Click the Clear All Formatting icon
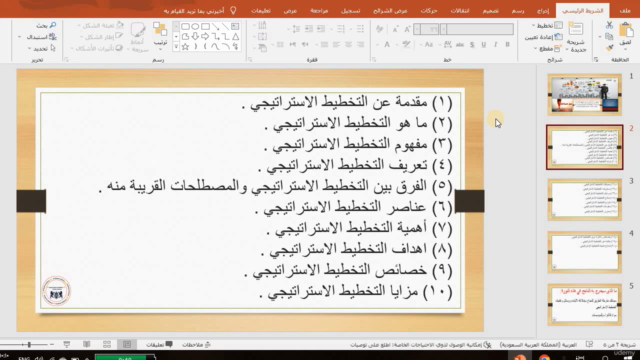The image size is (640, 360). click(x=380, y=29)
